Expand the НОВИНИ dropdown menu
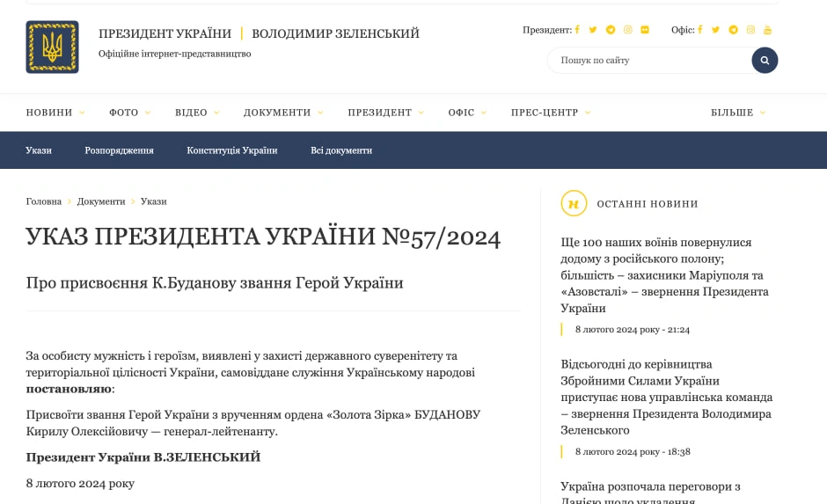The image size is (827, 504). [55, 113]
